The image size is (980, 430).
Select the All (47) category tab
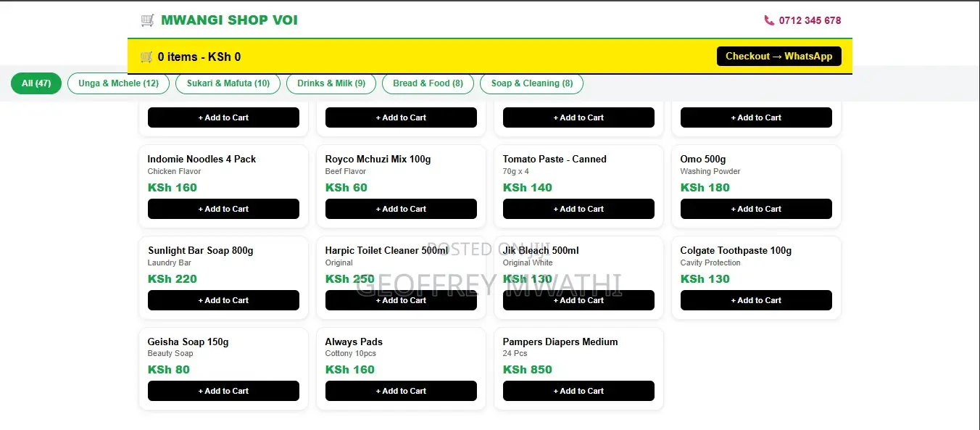point(36,83)
